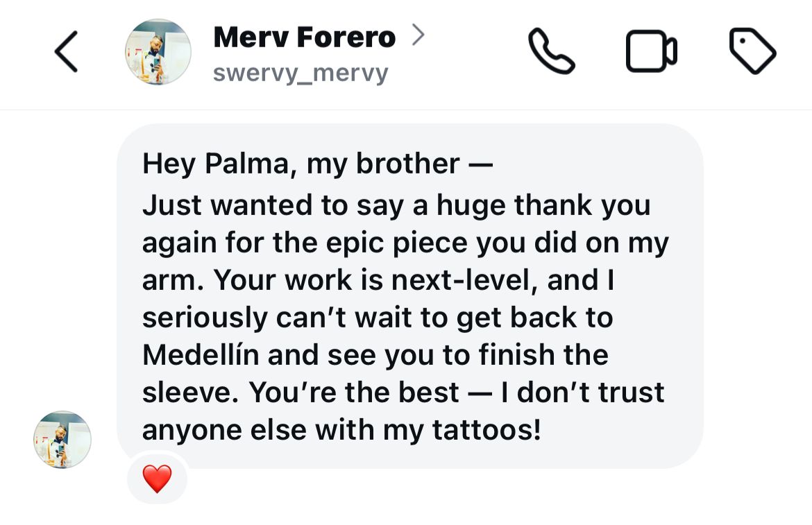Screen dimensions: 812x525
Task: Open the header profile picture
Action: tap(158, 52)
